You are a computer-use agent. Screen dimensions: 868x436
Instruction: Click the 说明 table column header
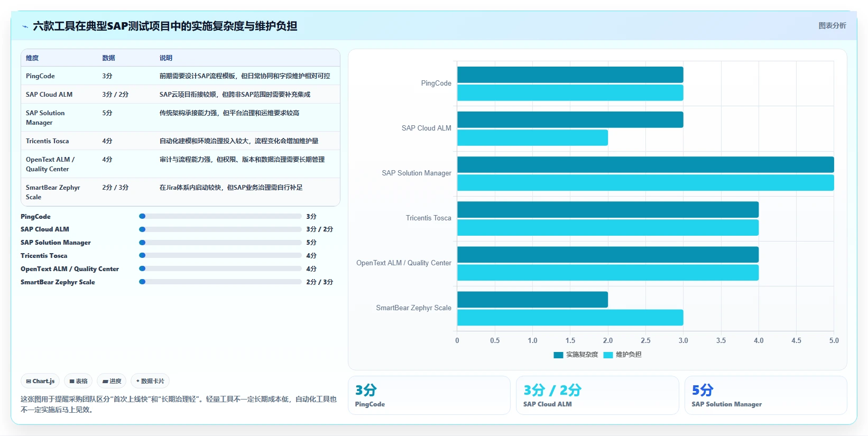[166, 58]
